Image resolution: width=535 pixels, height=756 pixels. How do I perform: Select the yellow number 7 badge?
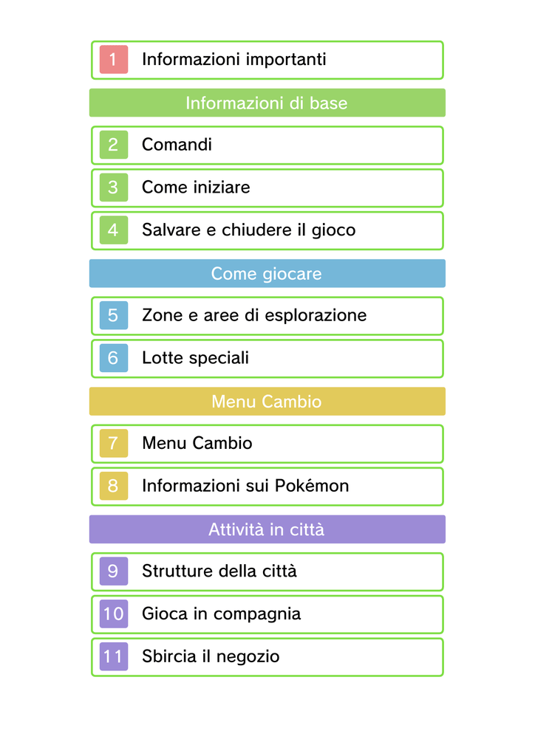(113, 443)
